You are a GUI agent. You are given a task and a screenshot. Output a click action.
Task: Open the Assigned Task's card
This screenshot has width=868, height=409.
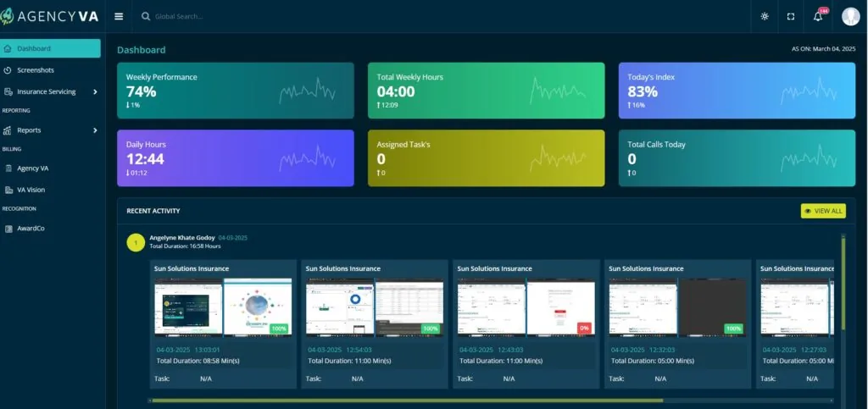pos(486,158)
